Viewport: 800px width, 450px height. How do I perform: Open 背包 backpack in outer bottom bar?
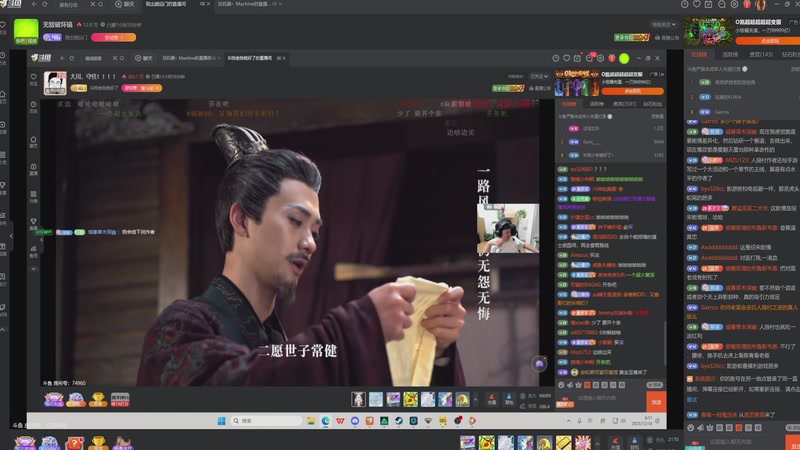634,443
